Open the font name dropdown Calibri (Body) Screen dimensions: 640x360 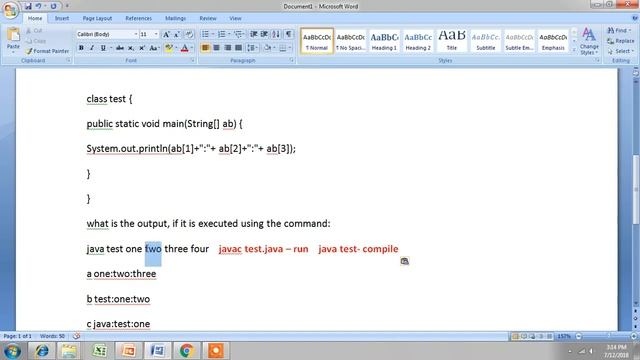[136, 34]
